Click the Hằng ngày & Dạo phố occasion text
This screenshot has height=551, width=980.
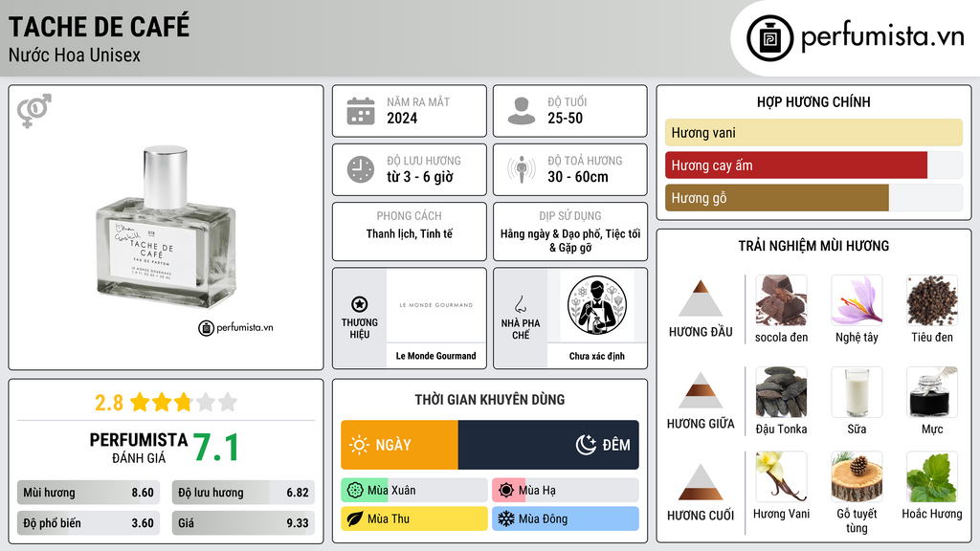570,240
